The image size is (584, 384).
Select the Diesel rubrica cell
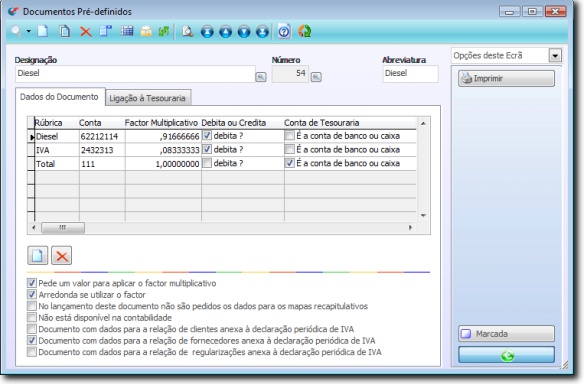point(57,136)
